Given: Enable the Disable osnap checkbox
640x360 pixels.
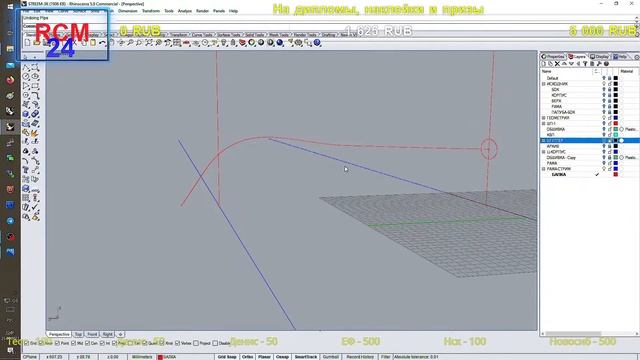Looking at the screenshot, I should tap(215, 343).
